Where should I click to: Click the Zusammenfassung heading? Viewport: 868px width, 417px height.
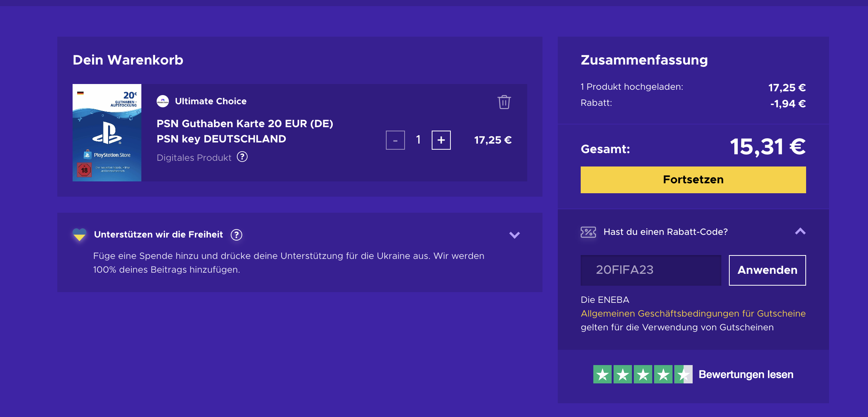(644, 60)
